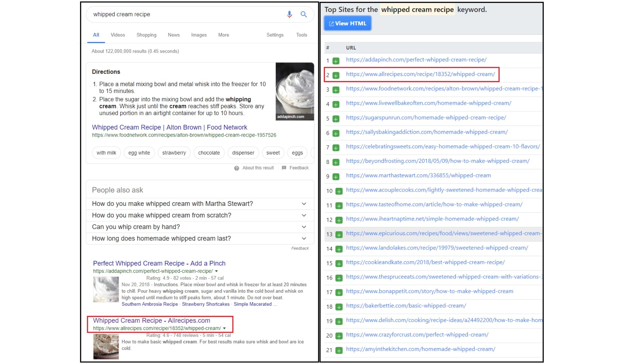Select the 'chocolate' suggestion chip

click(x=209, y=153)
